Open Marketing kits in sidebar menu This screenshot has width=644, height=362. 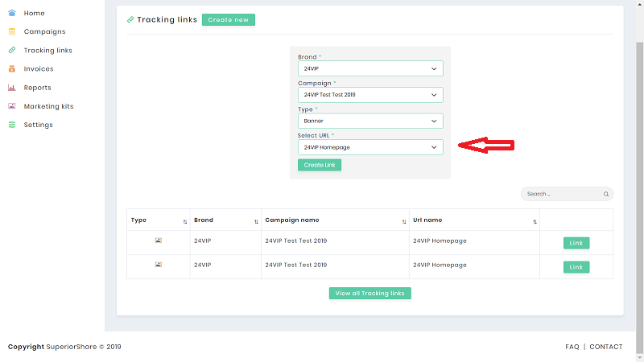coord(48,106)
